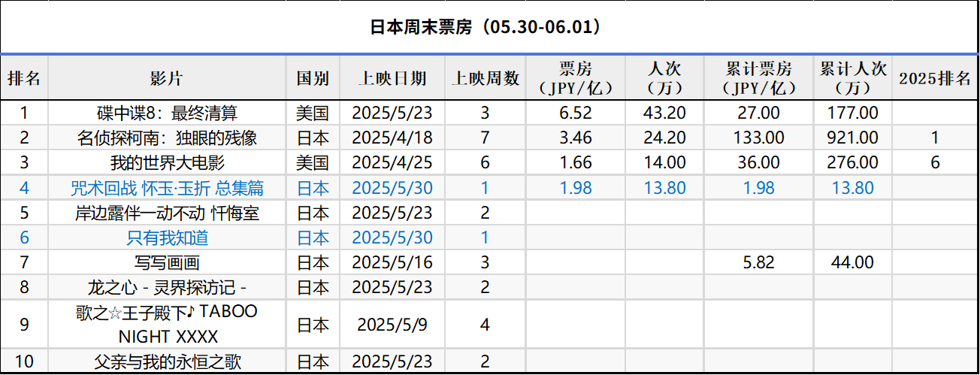980x375 pixels.
Task: Click 上映周数 value 7 in 名侦探柯南 row
Action: click(485, 138)
